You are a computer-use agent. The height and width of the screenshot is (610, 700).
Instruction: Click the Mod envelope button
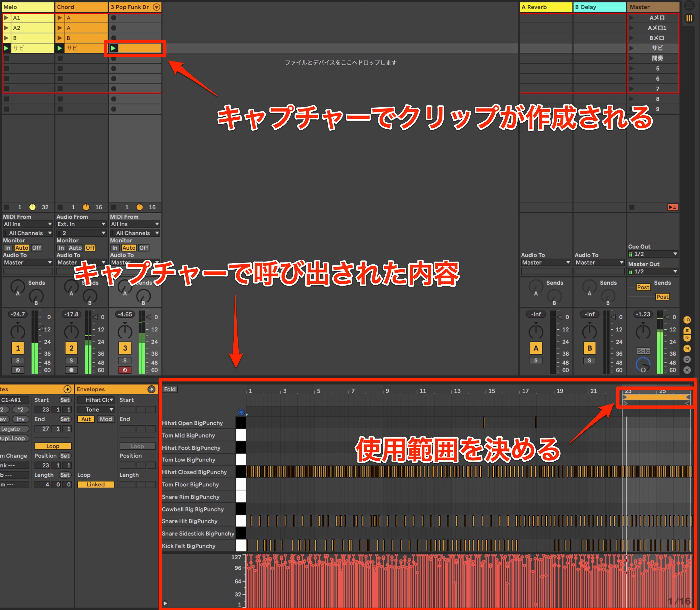click(x=106, y=419)
